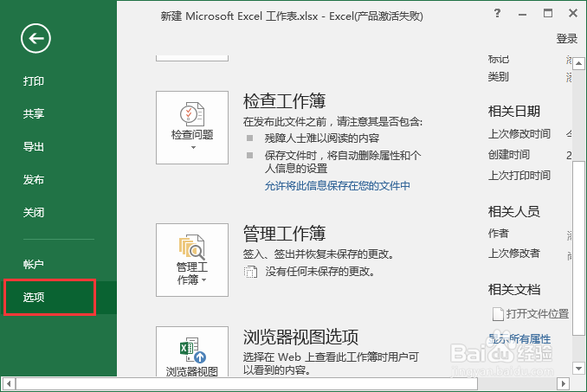The height and width of the screenshot is (392, 587).
Task: Click 登录 sign-in link
Action: [x=567, y=38]
